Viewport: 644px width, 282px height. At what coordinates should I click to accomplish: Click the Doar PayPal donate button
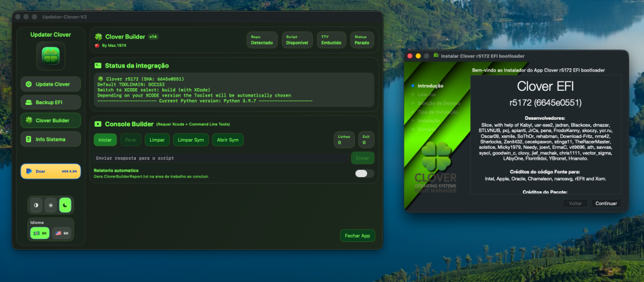pyautogui.click(x=50, y=171)
